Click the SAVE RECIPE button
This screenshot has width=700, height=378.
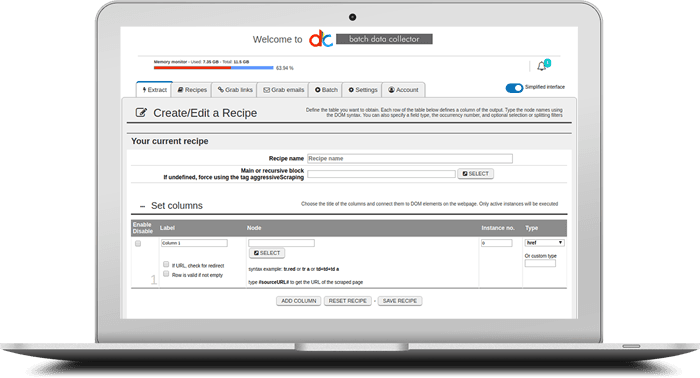click(x=400, y=301)
